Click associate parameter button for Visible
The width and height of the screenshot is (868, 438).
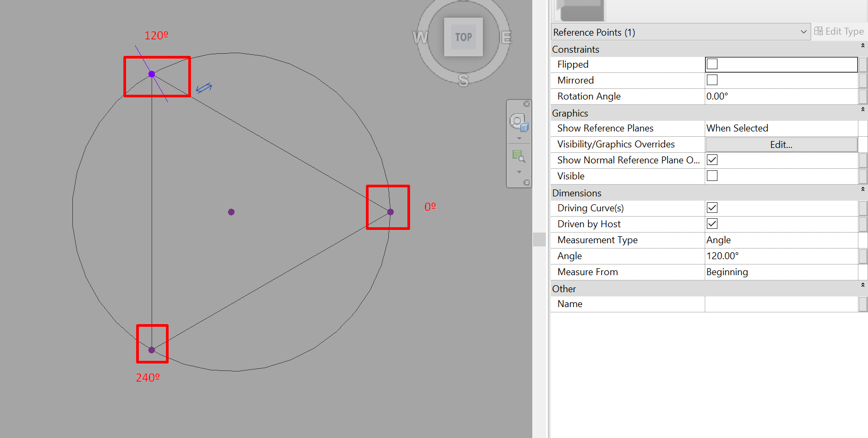pos(863,176)
